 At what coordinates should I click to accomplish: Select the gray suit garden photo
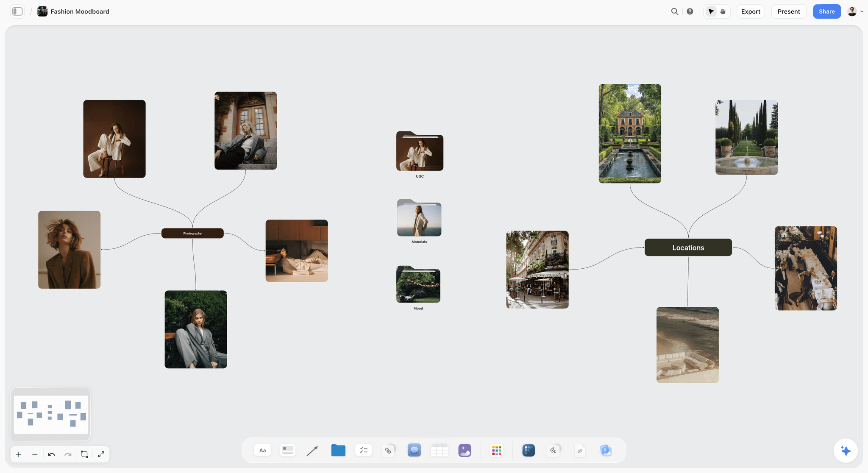pos(196,329)
